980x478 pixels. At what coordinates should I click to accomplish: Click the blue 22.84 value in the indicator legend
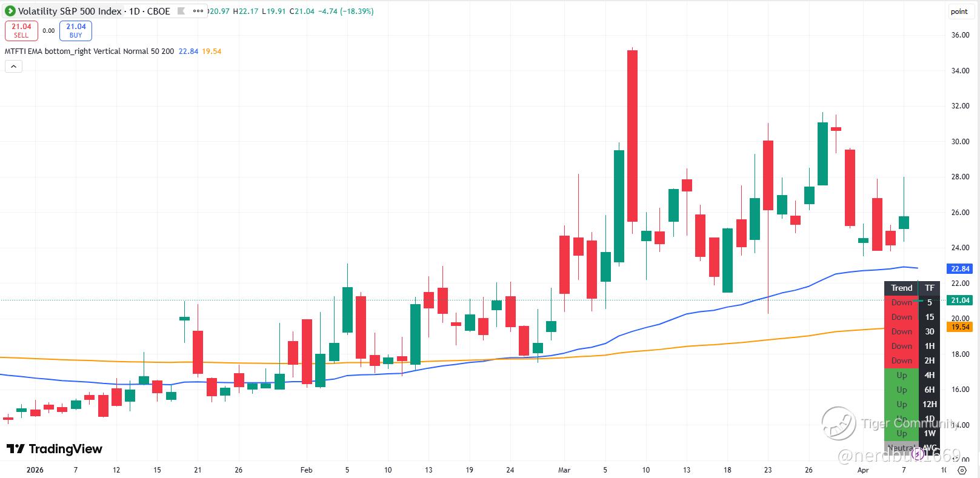pos(188,51)
